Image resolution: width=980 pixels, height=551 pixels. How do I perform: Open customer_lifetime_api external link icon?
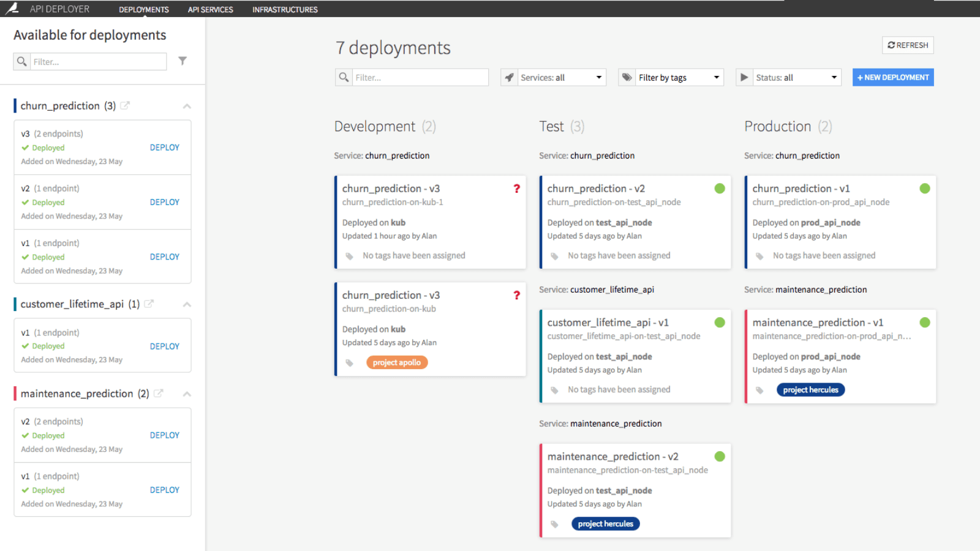(x=149, y=304)
